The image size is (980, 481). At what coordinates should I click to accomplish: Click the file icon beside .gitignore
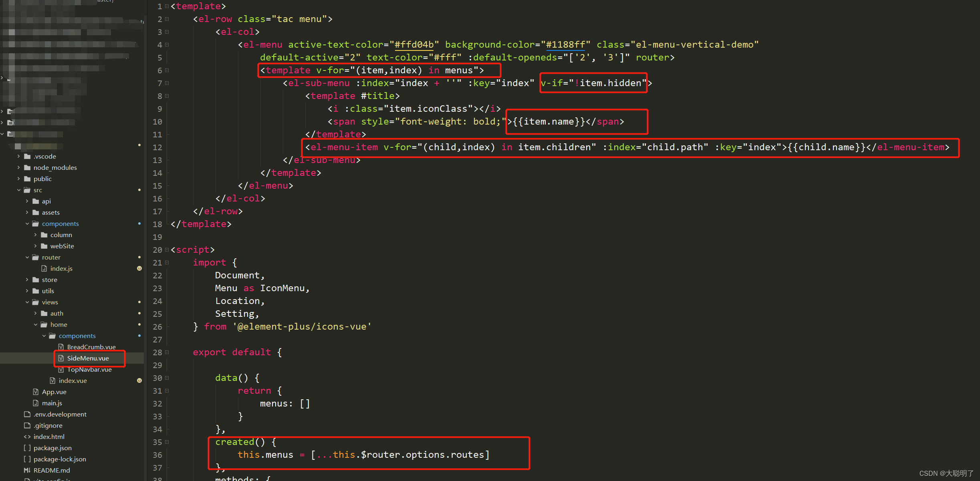click(27, 425)
